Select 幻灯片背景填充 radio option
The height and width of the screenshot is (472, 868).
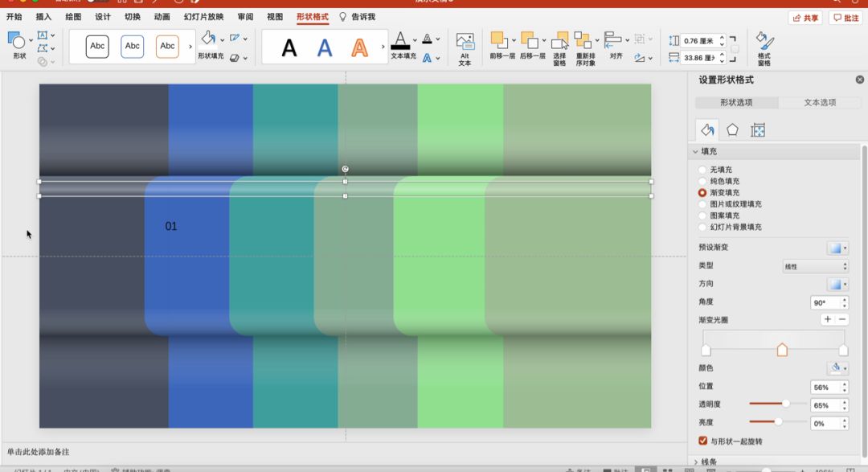tap(702, 227)
